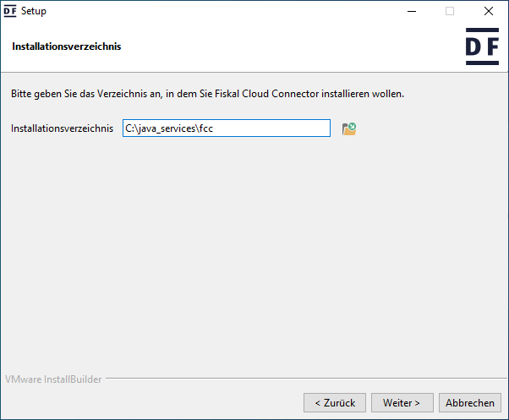Click the empty grey dialog body area
509x420 pixels.
pyautogui.click(x=254, y=254)
